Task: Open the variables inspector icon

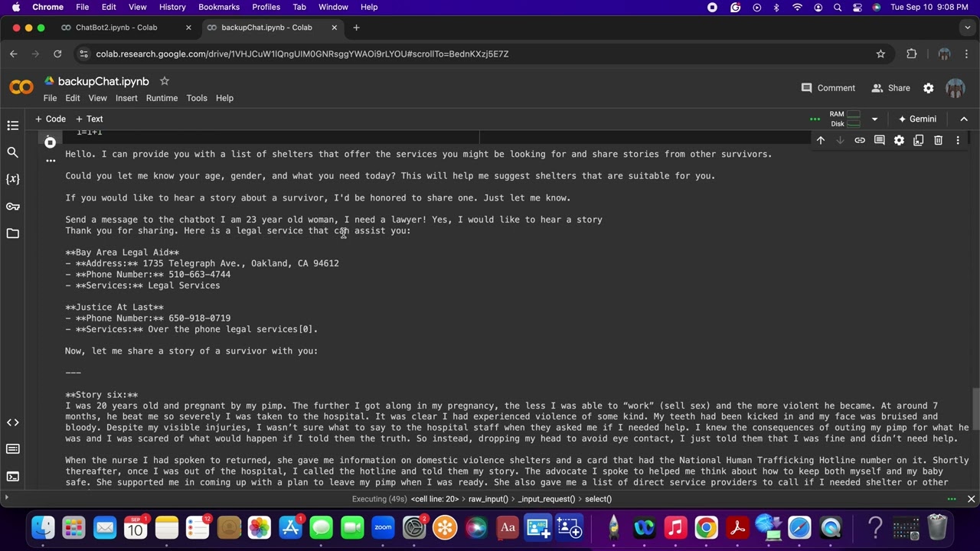Action: pyautogui.click(x=12, y=179)
